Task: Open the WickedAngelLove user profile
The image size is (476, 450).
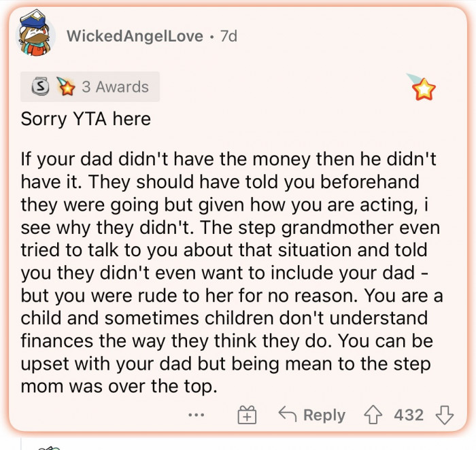Action: point(135,36)
